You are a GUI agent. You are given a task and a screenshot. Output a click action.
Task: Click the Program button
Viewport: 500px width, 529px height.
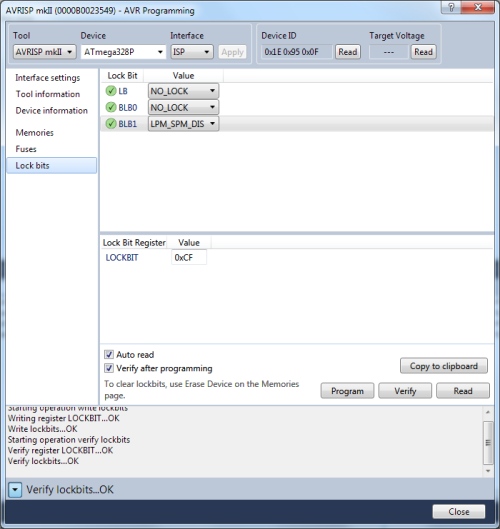click(347, 391)
